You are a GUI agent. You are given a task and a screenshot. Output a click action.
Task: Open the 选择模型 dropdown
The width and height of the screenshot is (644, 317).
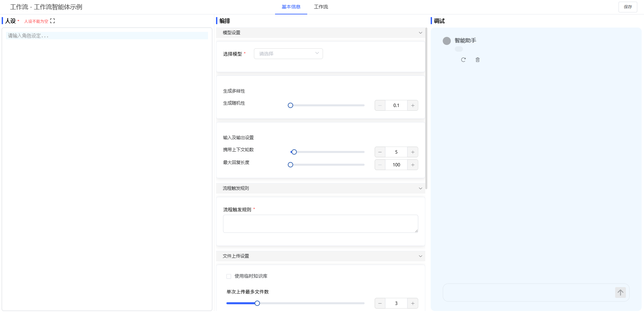pyautogui.click(x=288, y=54)
